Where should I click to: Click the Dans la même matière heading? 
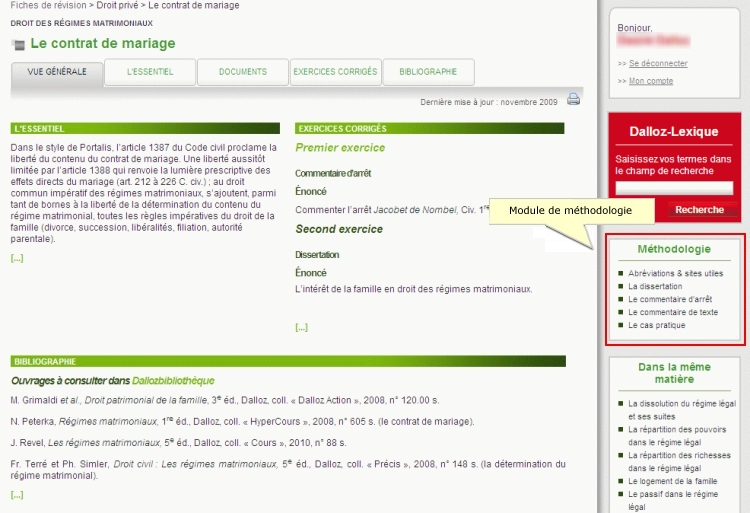pyautogui.click(x=674, y=373)
